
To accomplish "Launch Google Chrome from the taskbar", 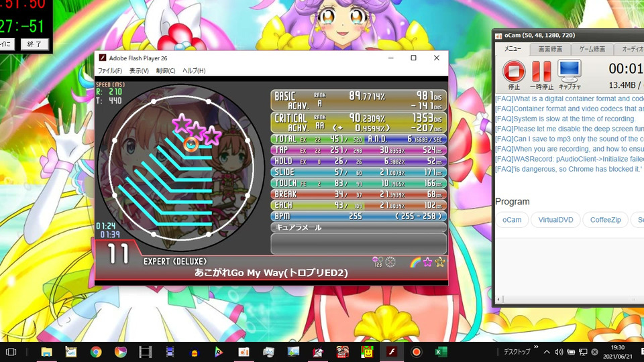I will tap(96, 352).
